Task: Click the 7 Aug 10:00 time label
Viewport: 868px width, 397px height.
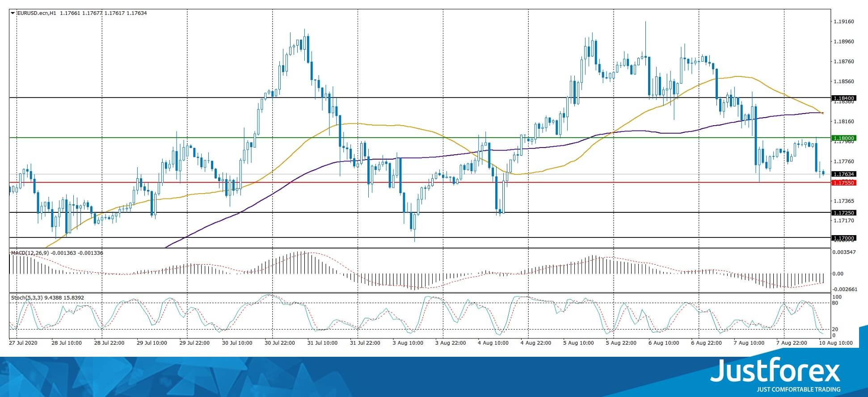Action: click(x=749, y=343)
